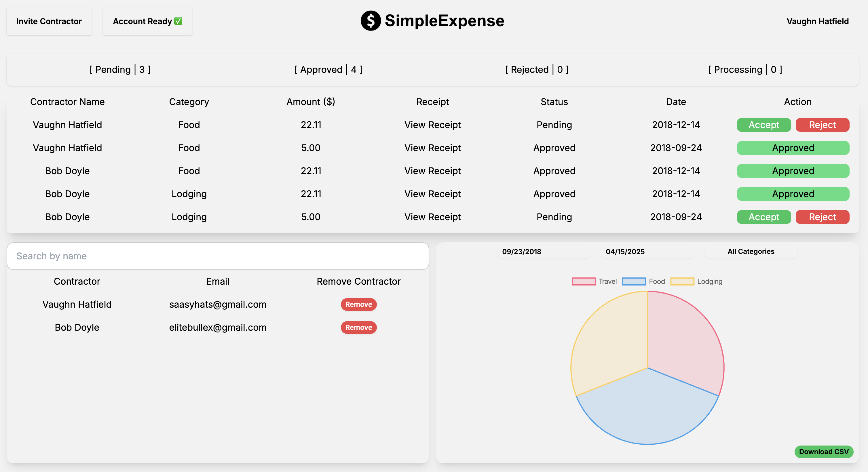Click the Contractor Name column header

coord(67,102)
